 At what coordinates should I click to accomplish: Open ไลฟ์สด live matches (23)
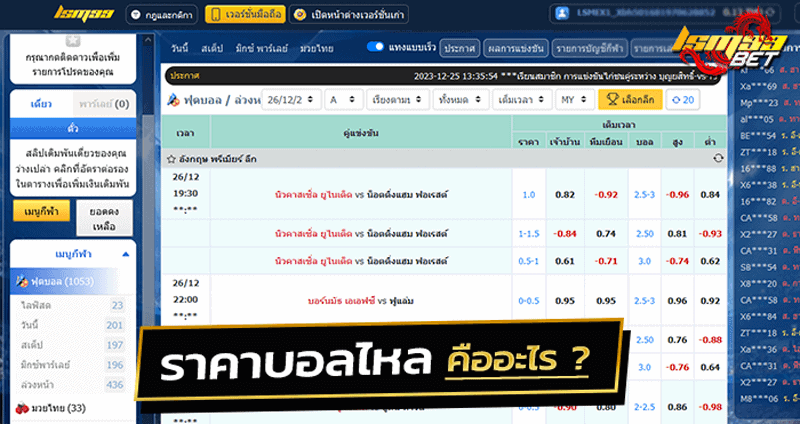[72, 305]
